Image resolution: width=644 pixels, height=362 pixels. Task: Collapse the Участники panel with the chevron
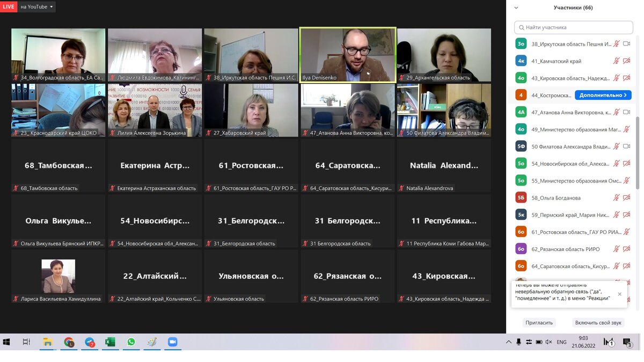point(516,8)
